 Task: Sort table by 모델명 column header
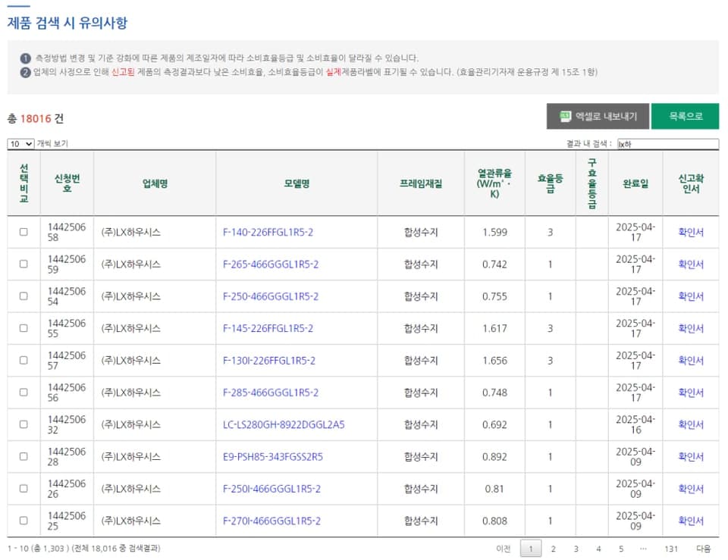[297, 183]
